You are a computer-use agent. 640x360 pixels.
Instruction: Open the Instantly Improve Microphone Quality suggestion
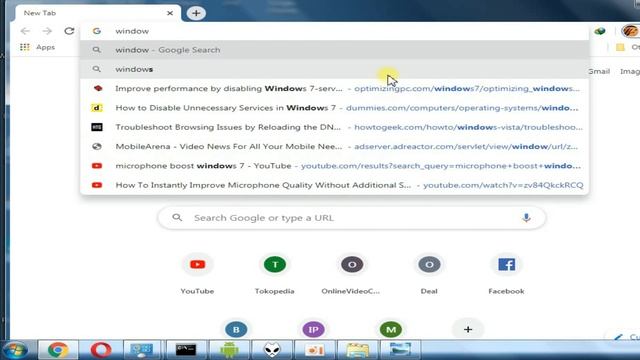click(335, 185)
